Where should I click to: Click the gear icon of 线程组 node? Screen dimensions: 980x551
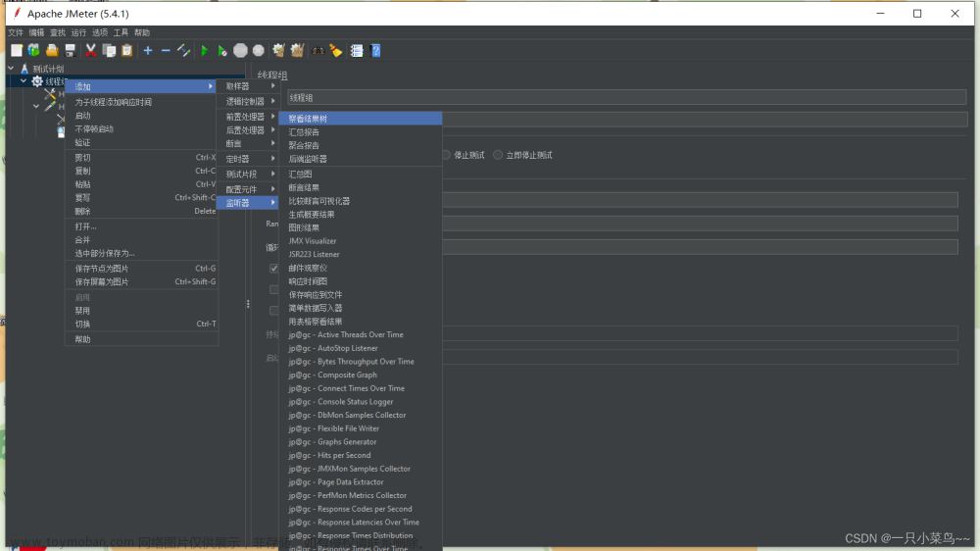[x=37, y=81]
